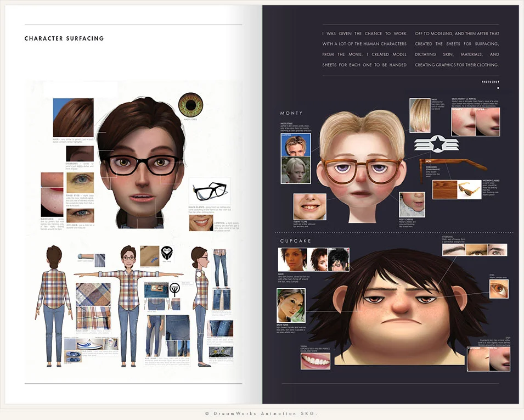Open the eyebrows reference strip
This screenshot has height=420, width=524.
[x=475, y=250]
